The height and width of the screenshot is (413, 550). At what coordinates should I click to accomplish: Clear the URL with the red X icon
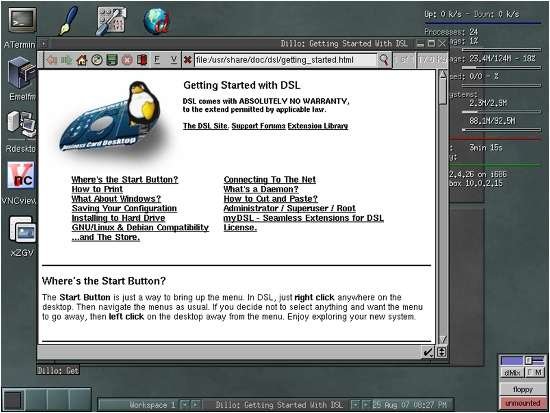coord(188,60)
